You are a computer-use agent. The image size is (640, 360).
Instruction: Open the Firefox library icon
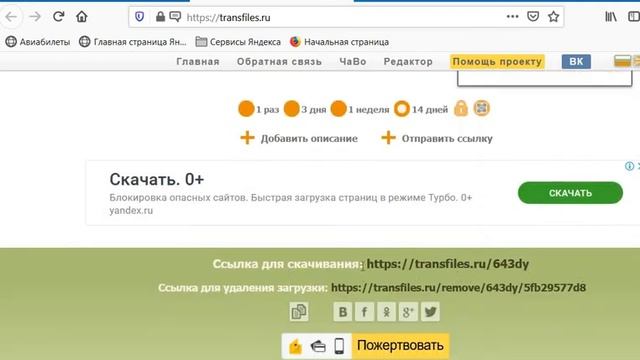coord(611,17)
